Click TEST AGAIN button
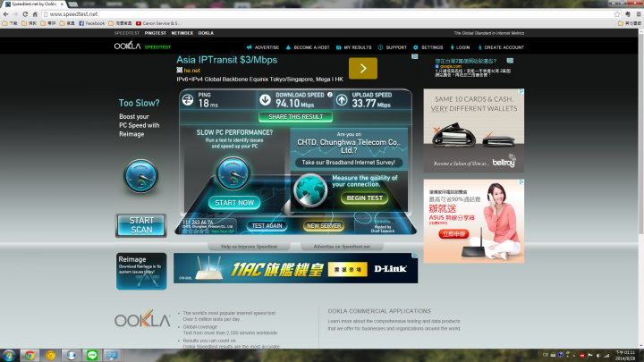This screenshot has width=644, height=362. (267, 226)
